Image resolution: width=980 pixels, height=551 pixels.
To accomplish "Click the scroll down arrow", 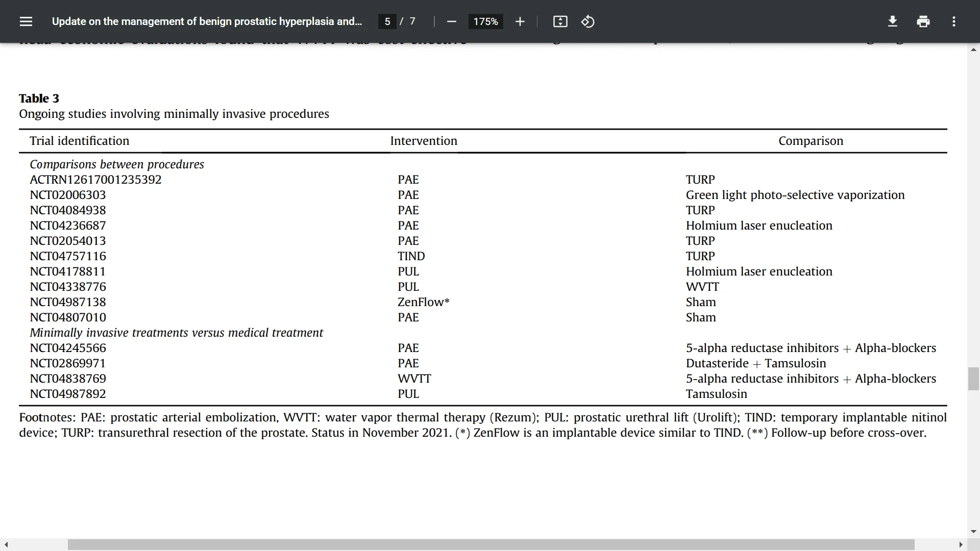I will [973, 531].
